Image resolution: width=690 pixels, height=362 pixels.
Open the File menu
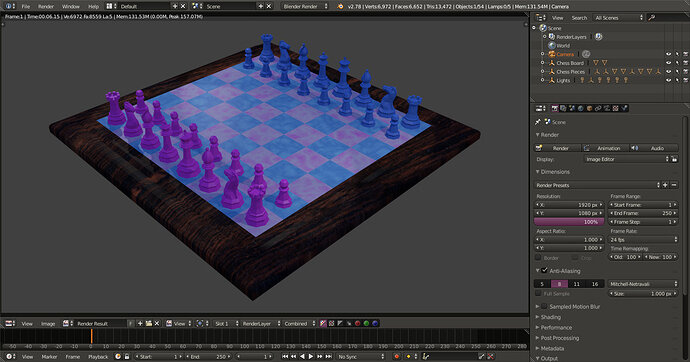(26, 6)
